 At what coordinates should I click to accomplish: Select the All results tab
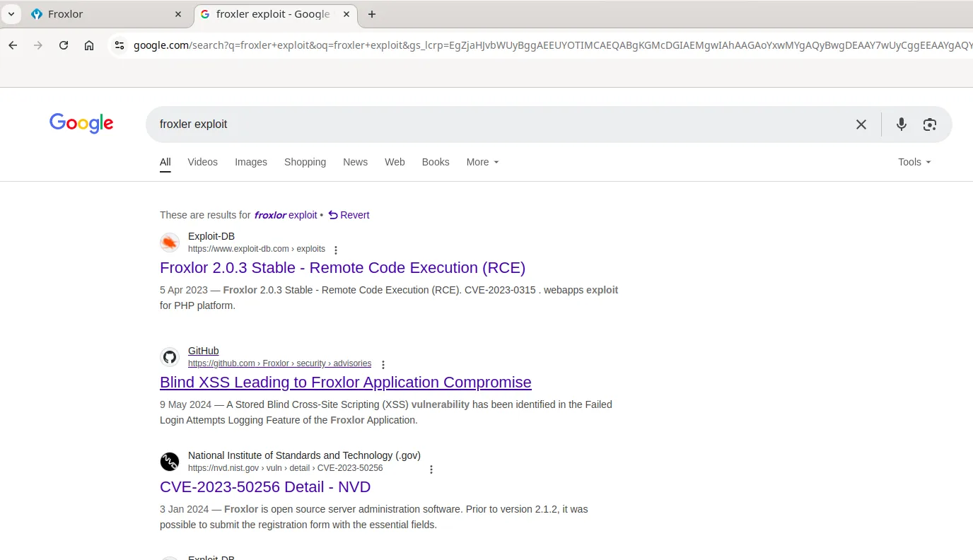coord(165,163)
